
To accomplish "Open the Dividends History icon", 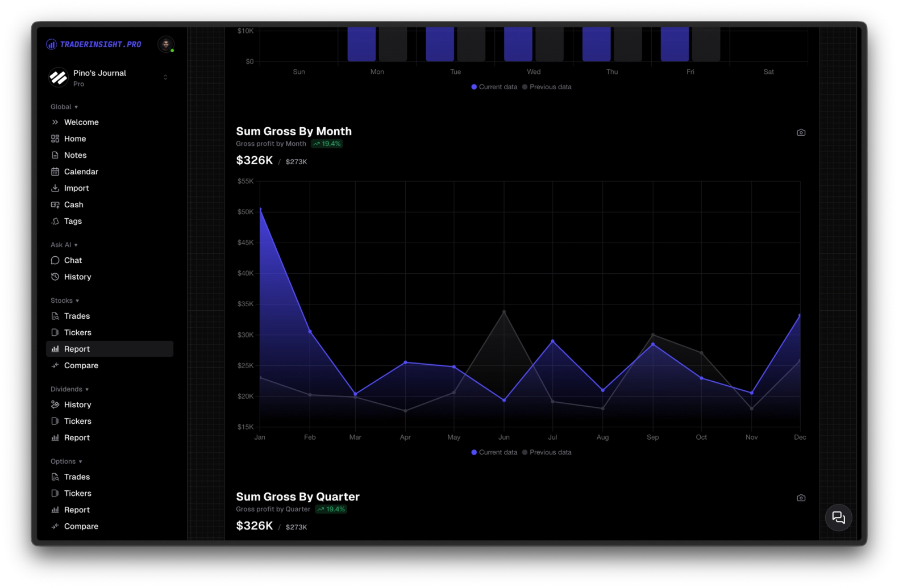I will tap(55, 404).
